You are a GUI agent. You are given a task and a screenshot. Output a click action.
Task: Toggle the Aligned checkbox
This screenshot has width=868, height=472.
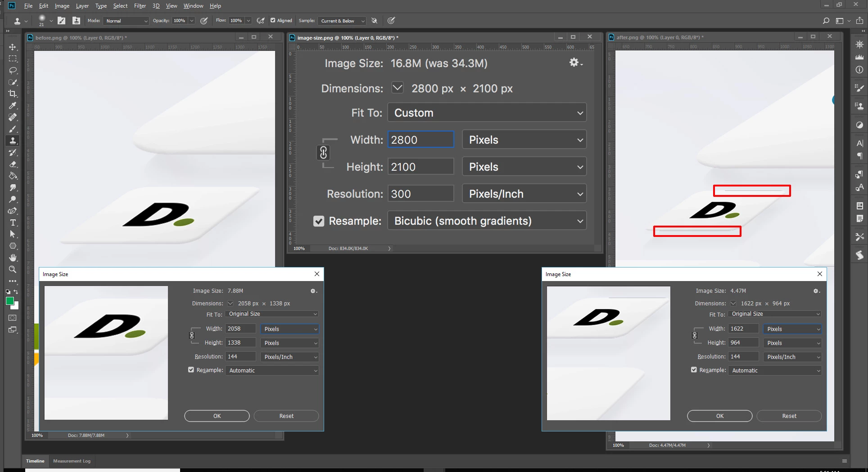coord(273,20)
